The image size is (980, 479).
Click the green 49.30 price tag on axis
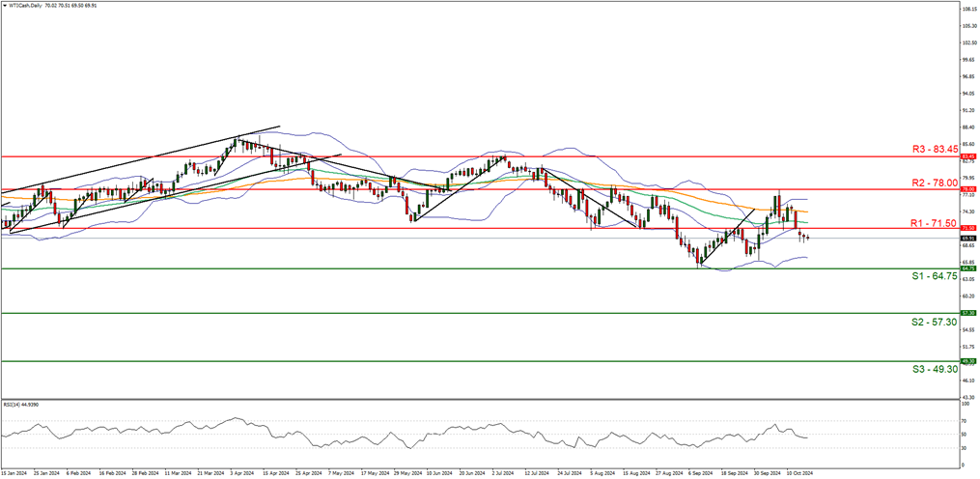[968, 361]
